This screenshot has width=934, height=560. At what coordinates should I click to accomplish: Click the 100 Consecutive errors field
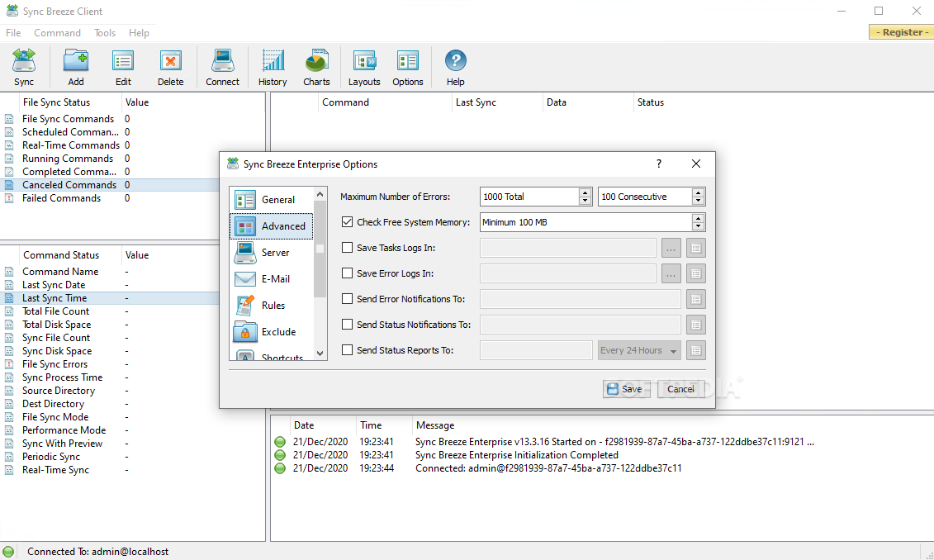[x=646, y=197]
